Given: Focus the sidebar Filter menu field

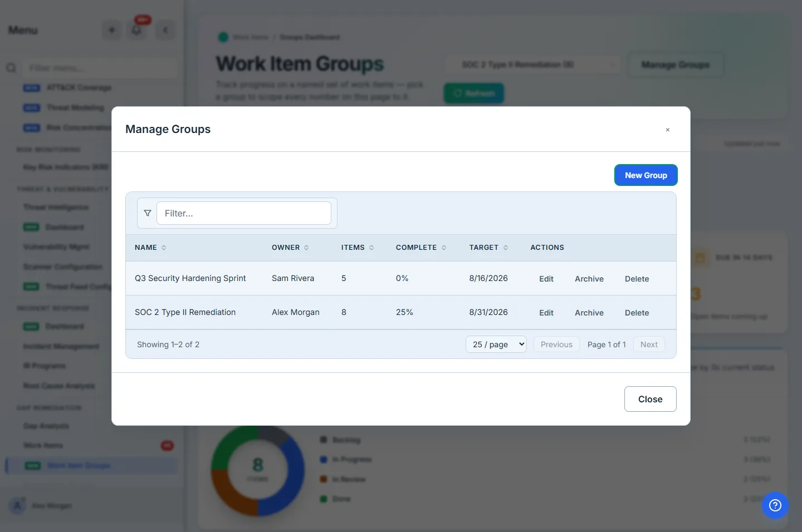Looking at the screenshot, I should 100,68.
